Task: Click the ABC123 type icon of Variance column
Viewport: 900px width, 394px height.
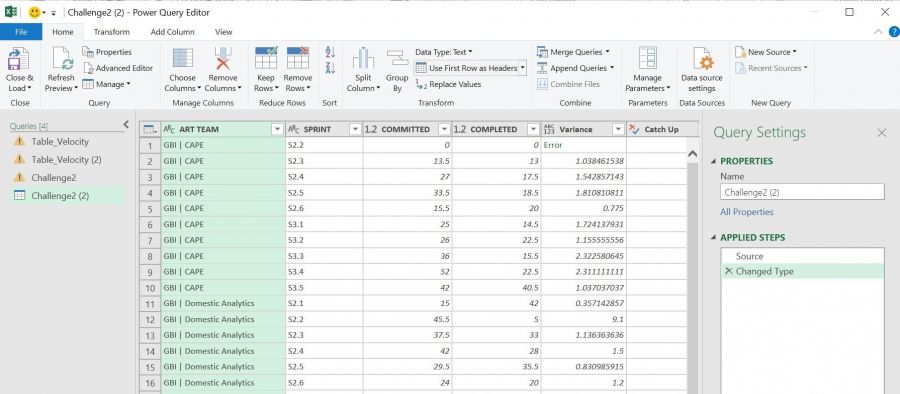Action: pyautogui.click(x=549, y=129)
